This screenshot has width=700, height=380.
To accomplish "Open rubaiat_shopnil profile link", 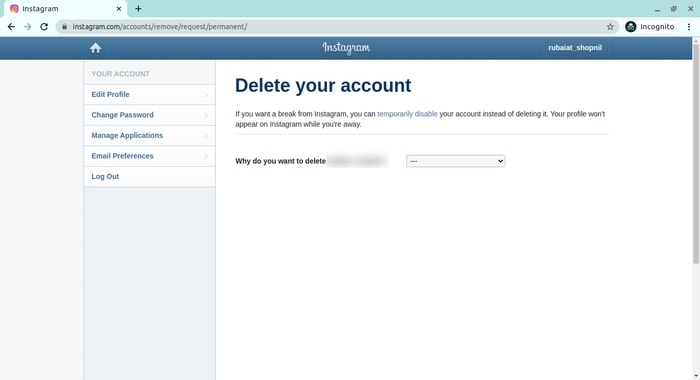I will [575, 48].
